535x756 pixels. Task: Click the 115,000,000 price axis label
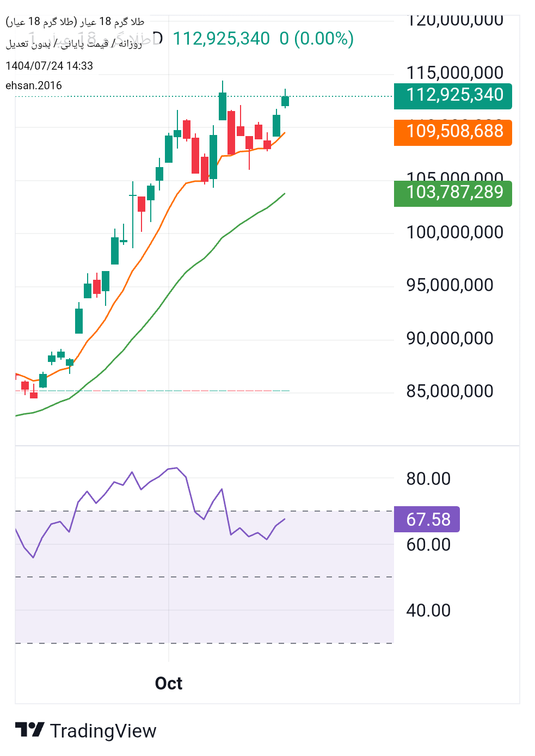point(454,73)
